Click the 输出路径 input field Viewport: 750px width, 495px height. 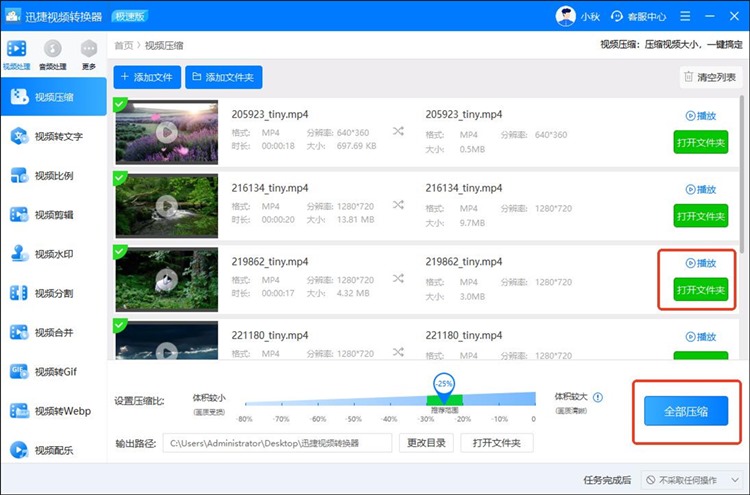tap(277, 443)
